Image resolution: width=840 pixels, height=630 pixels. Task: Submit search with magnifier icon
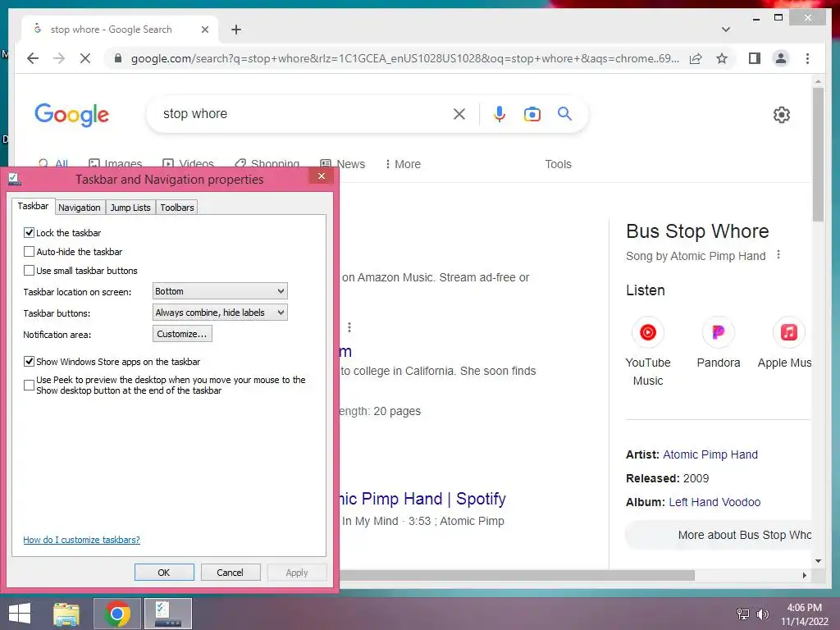tap(564, 113)
